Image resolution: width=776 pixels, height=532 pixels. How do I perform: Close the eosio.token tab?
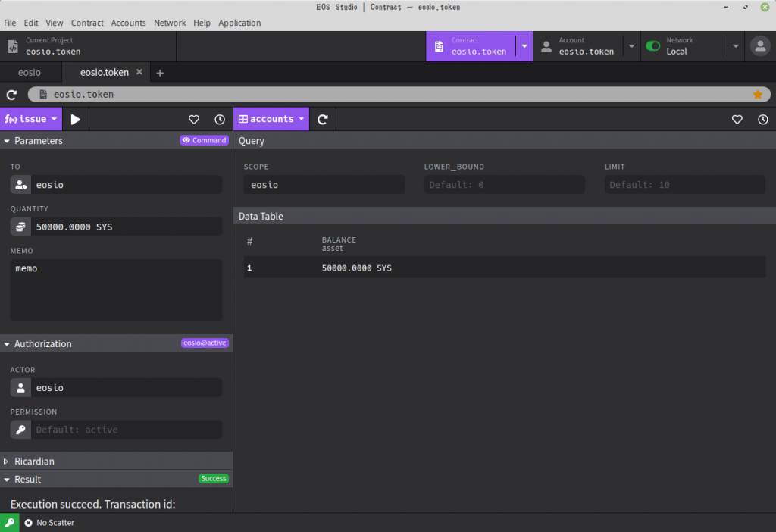(139, 72)
